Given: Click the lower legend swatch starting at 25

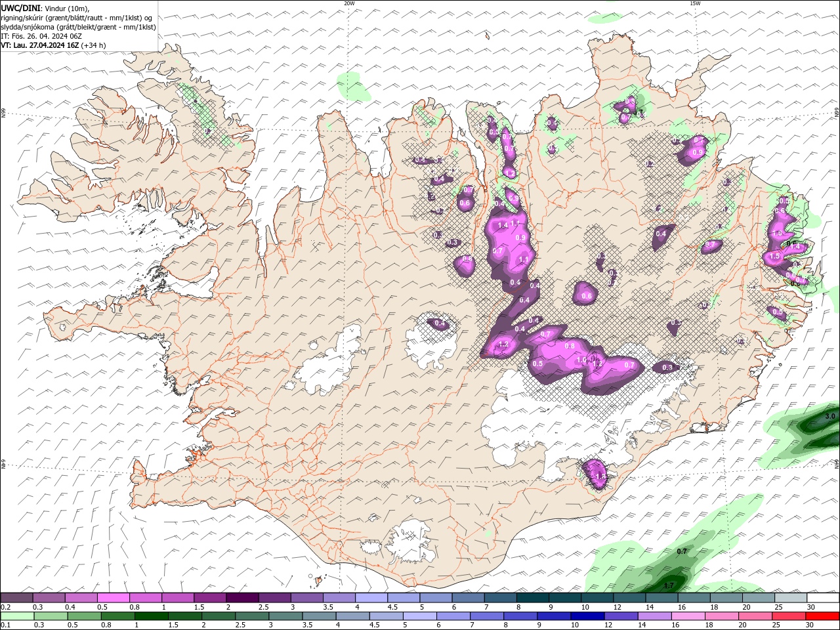Looking at the screenshot, I should (788, 616).
